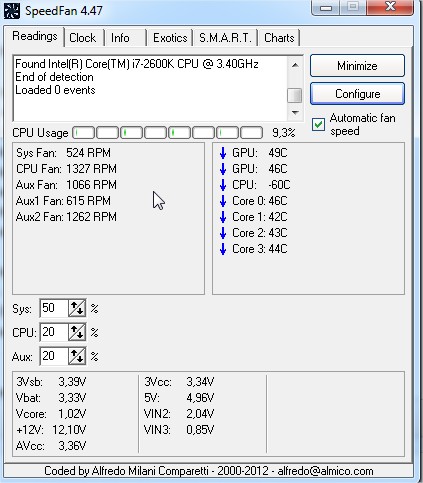The height and width of the screenshot is (483, 423).
Task: Click the Aux speed spinner arrows
Action: click(x=77, y=356)
